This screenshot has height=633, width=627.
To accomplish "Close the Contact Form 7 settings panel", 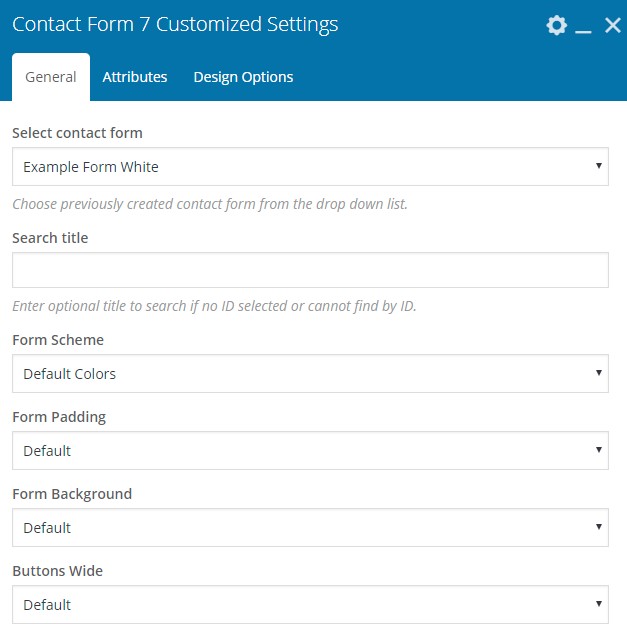I will coord(612,25).
